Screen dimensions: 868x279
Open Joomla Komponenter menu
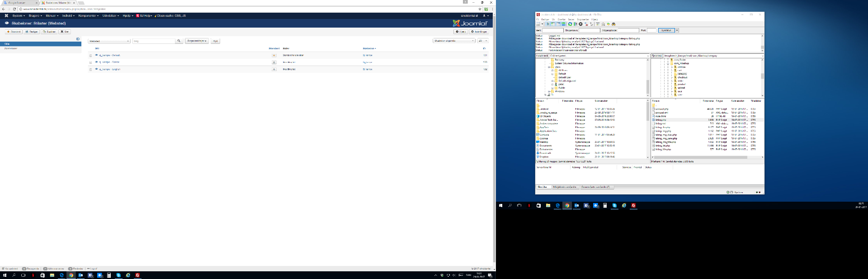click(88, 15)
